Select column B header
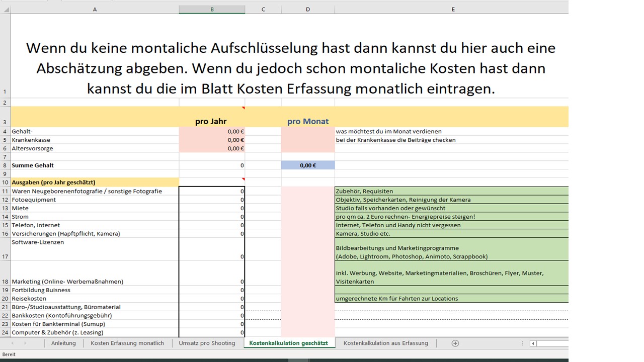The width and height of the screenshot is (644, 362). click(212, 10)
